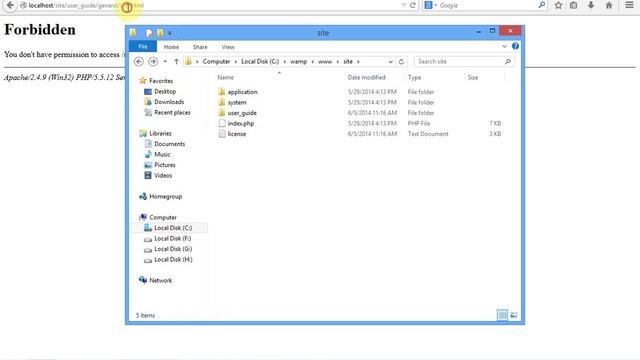The height and width of the screenshot is (360, 640).
Task: Refresh the Explorer folder view
Action: [401, 62]
